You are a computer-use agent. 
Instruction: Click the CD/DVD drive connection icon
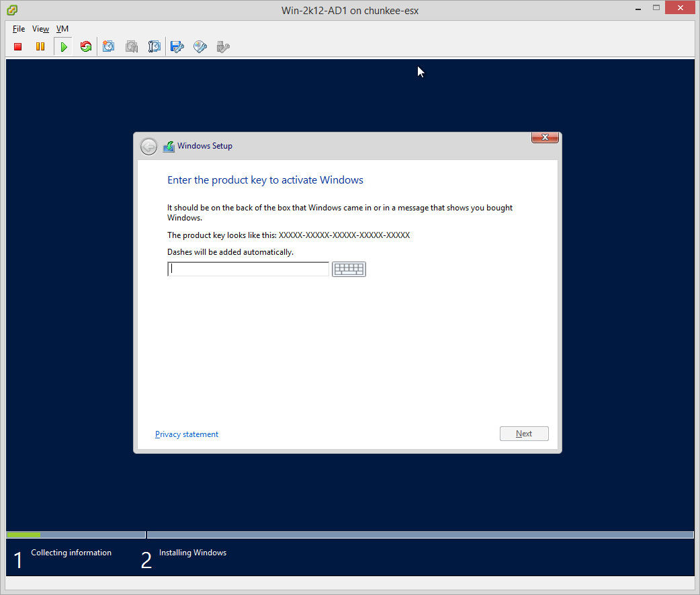[x=200, y=46]
